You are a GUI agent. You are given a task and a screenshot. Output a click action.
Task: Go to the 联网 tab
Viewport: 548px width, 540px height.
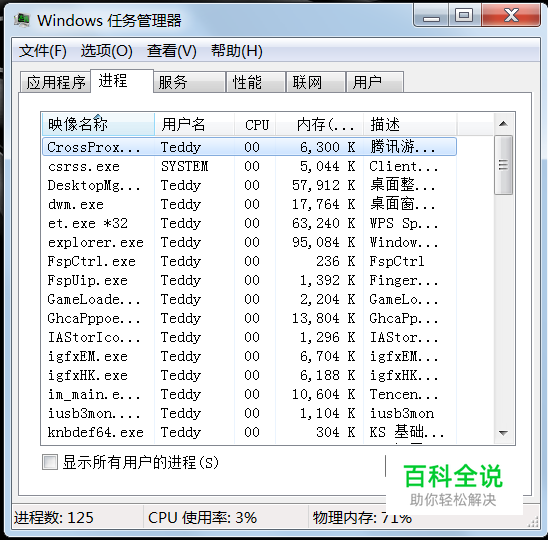click(316, 82)
